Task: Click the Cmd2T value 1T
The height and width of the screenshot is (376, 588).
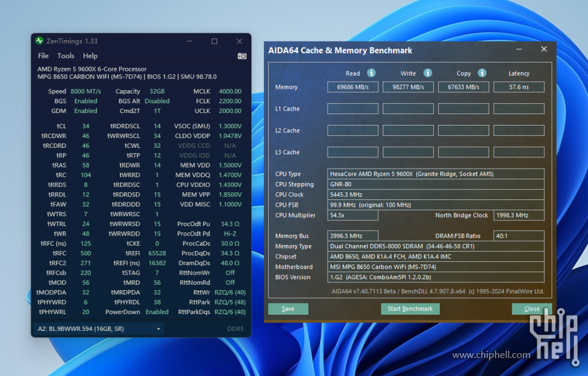Action: point(157,111)
